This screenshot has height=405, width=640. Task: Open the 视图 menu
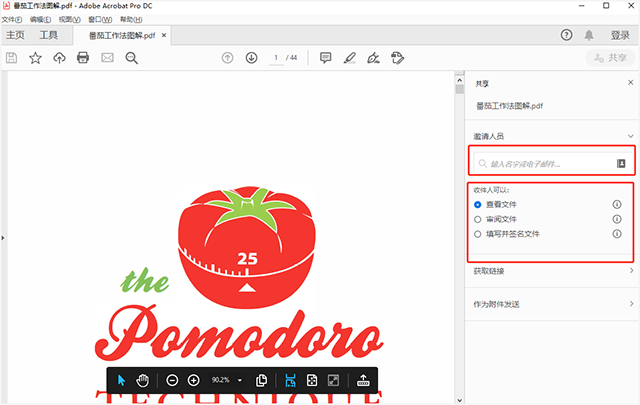(x=69, y=19)
